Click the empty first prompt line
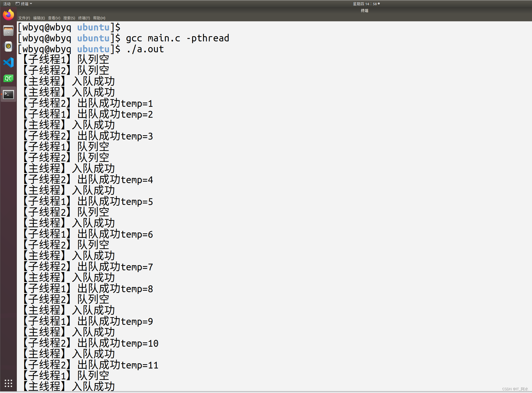The image size is (532, 393). coord(69,27)
